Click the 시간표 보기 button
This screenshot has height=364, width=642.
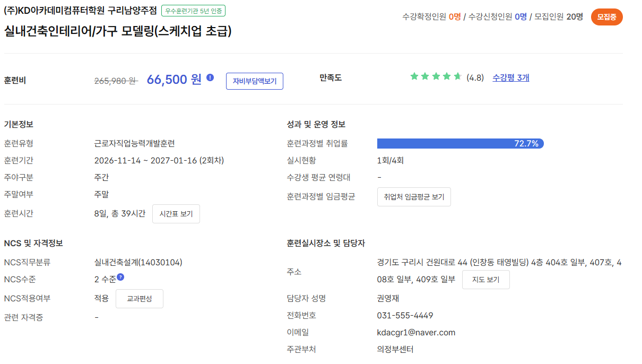176,214
